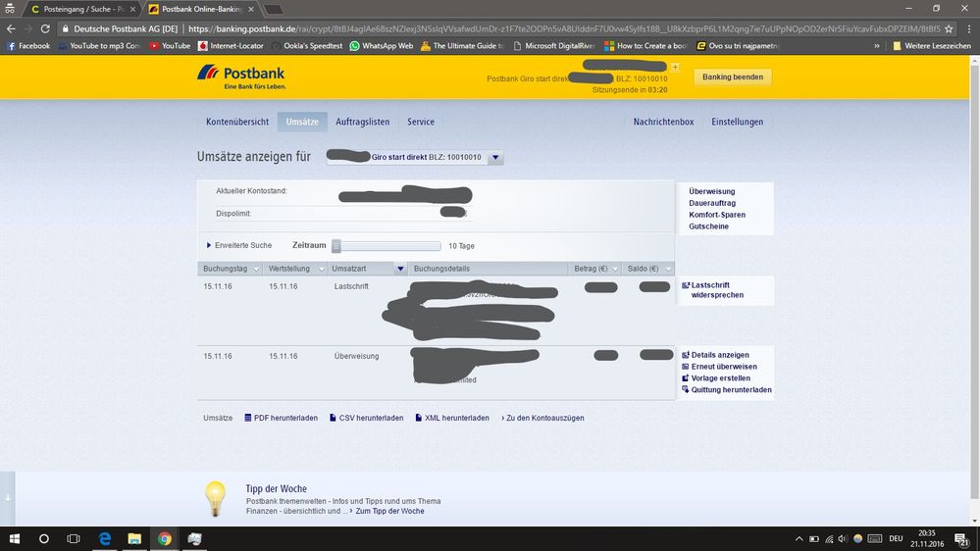
Task: Click DEU language indicator in tray
Action: pyautogui.click(x=896, y=538)
